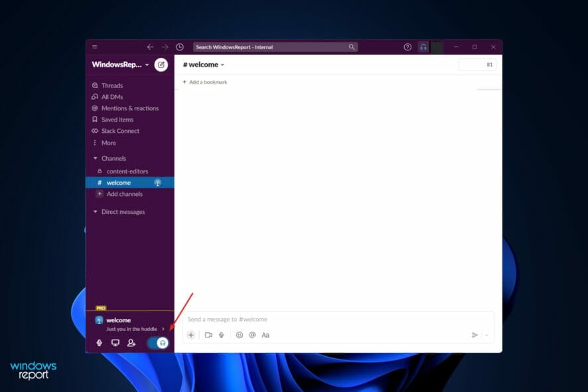Invite people to the huddle

[131, 343]
